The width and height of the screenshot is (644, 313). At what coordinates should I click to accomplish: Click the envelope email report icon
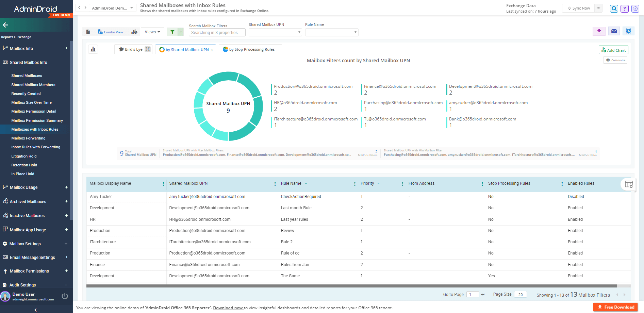(x=614, y=31)
